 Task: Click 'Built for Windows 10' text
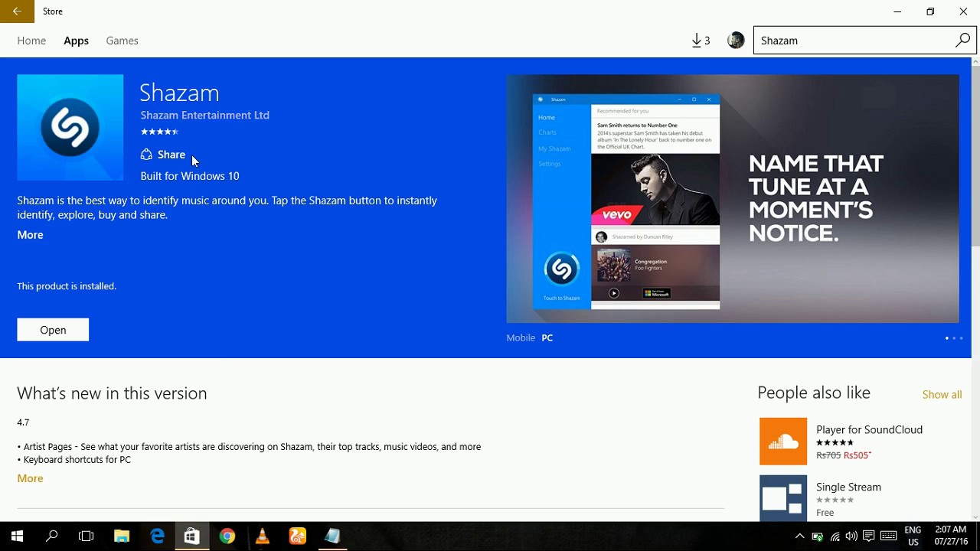coord(190,176)
